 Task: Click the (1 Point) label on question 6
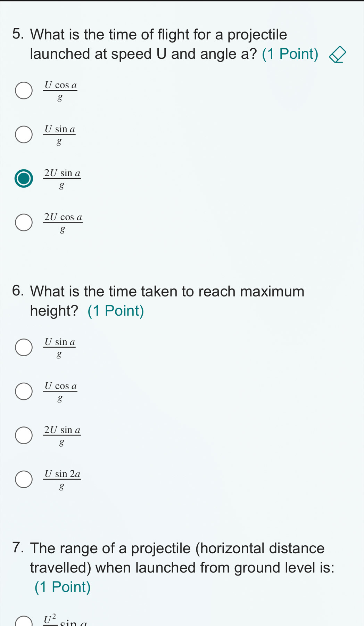point(116,310)
